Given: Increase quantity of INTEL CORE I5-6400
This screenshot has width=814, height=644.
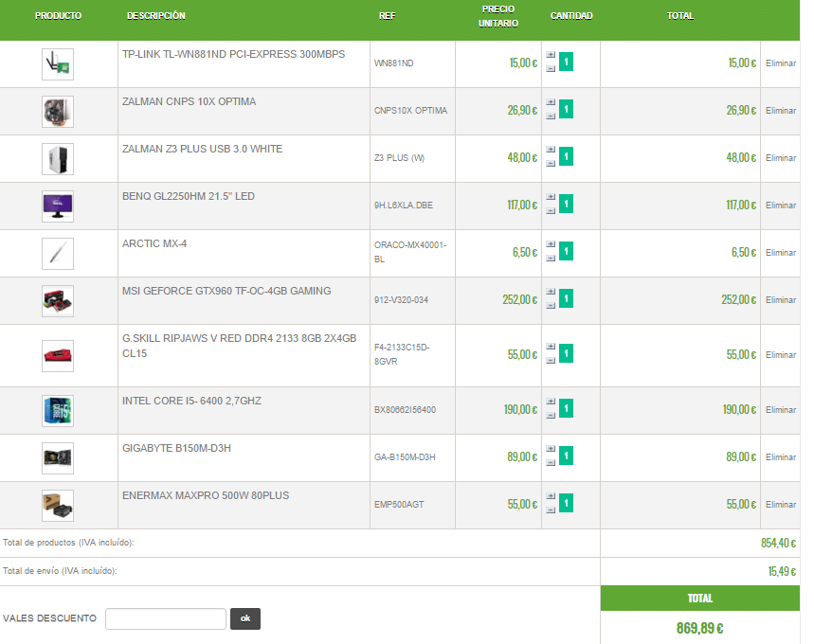Looking at the screenshot, I should point(551,402).
